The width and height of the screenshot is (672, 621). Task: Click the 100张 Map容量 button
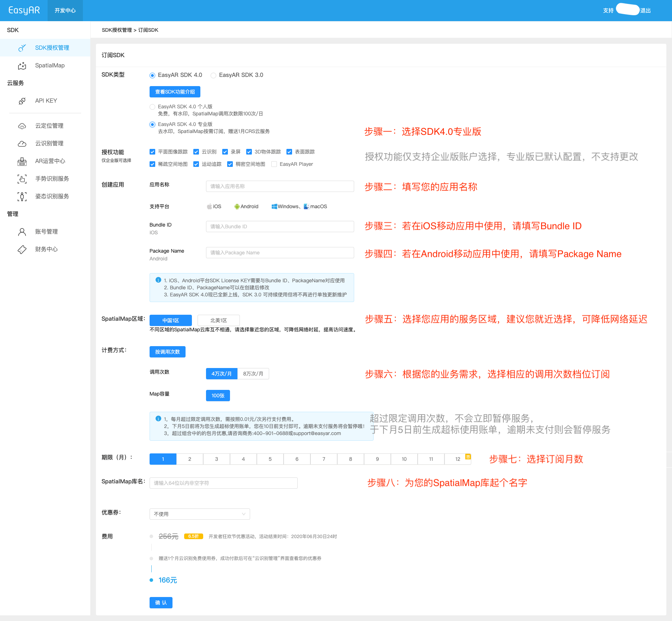[218, 396]
